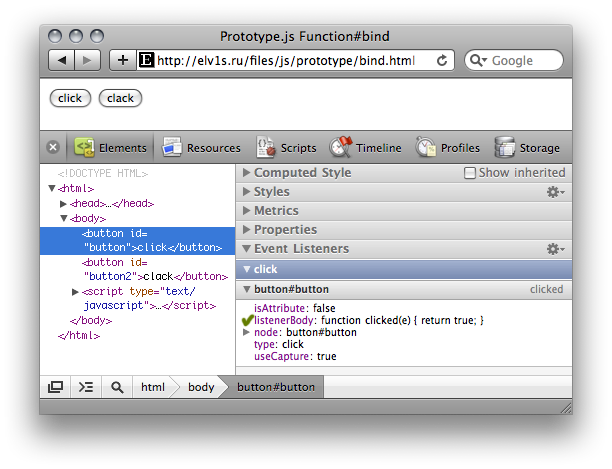Collapse the Event Listeners section
Screen dimensions: 612x469
(x=246, y=249)
